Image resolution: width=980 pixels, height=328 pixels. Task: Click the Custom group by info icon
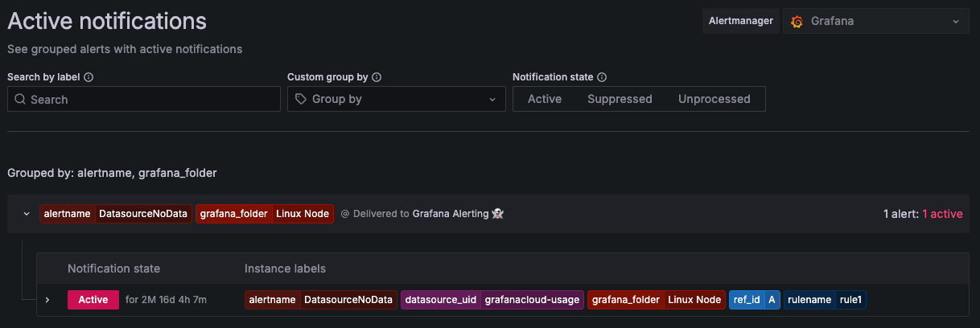coord(377,77)
